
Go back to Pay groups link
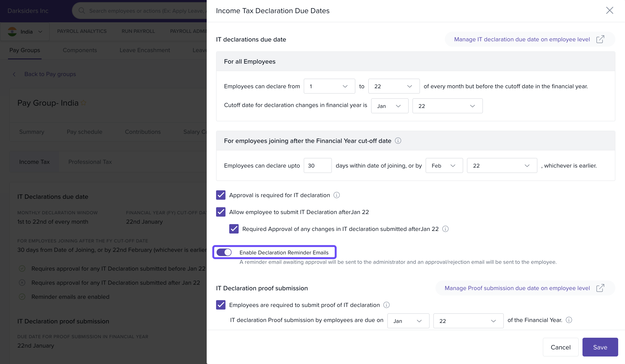50,74
